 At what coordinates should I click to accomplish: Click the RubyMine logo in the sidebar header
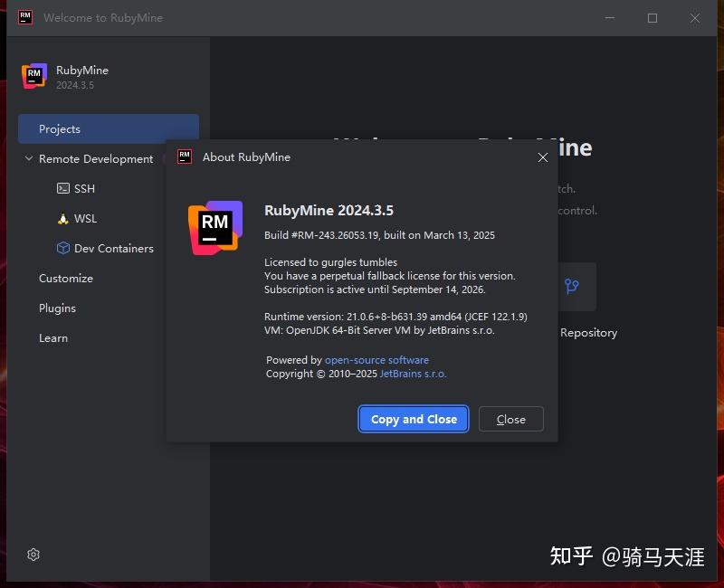coord(33,74)
